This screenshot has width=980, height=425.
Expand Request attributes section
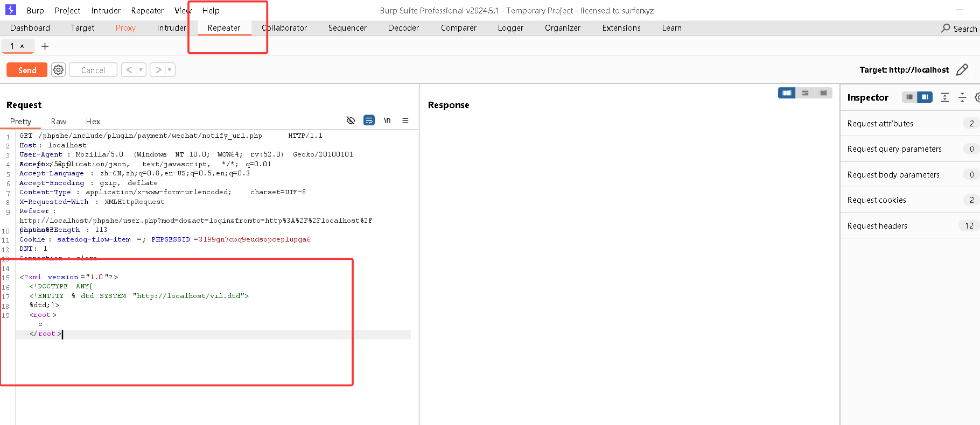(910, 124)
